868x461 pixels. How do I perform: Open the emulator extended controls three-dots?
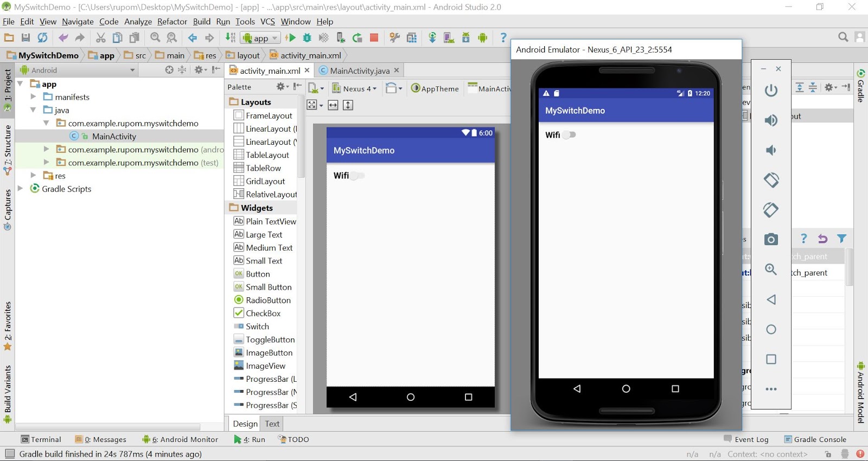click(x=771, y=389)
